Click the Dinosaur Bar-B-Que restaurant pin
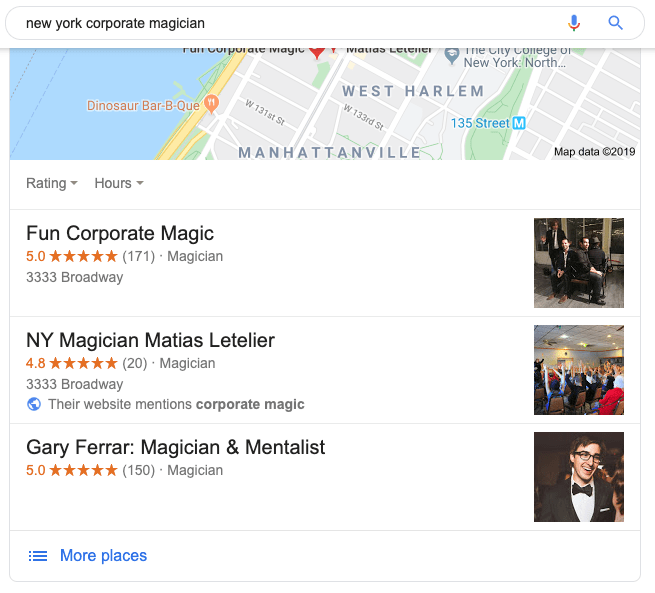This screenshot has width=655, height=593. click(211, 103)
